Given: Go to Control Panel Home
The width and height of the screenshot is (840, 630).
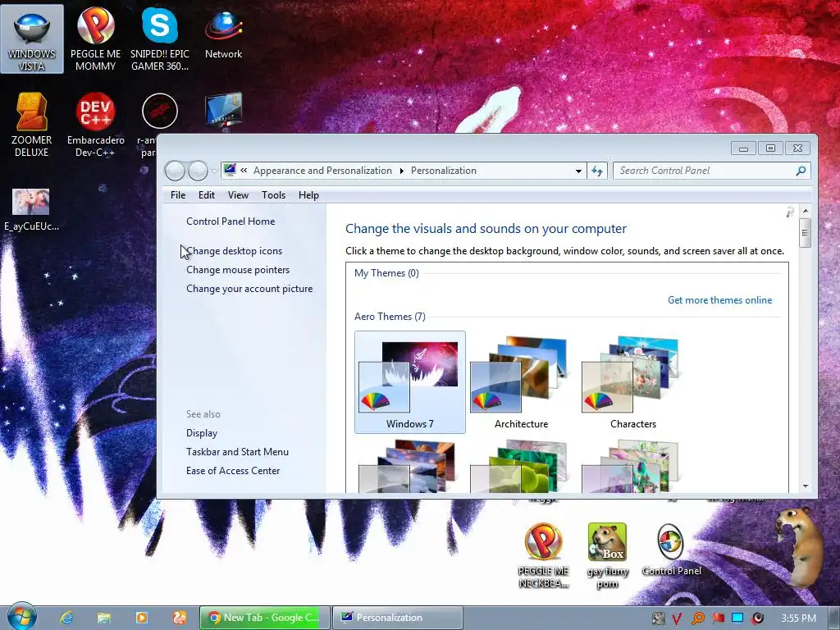Looking at the screenshot, I should click(x=231, y=221).
